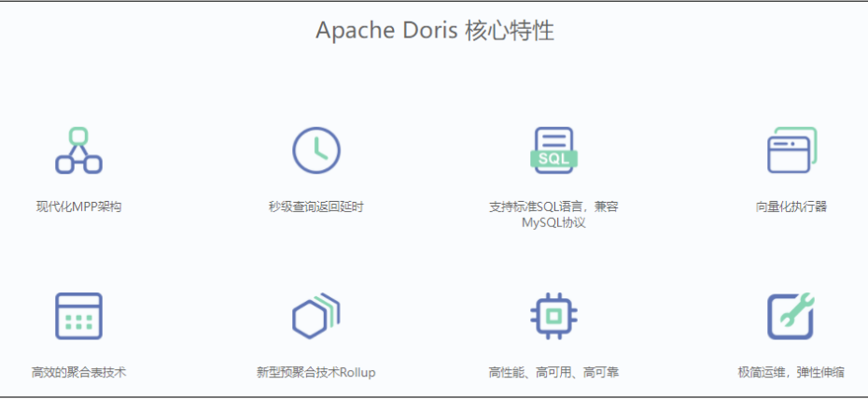The height and width of the screenshot is (399, 868).
Task: Select the '高性能、高可用、高可靠' label
Action: (x=553, y=372)
